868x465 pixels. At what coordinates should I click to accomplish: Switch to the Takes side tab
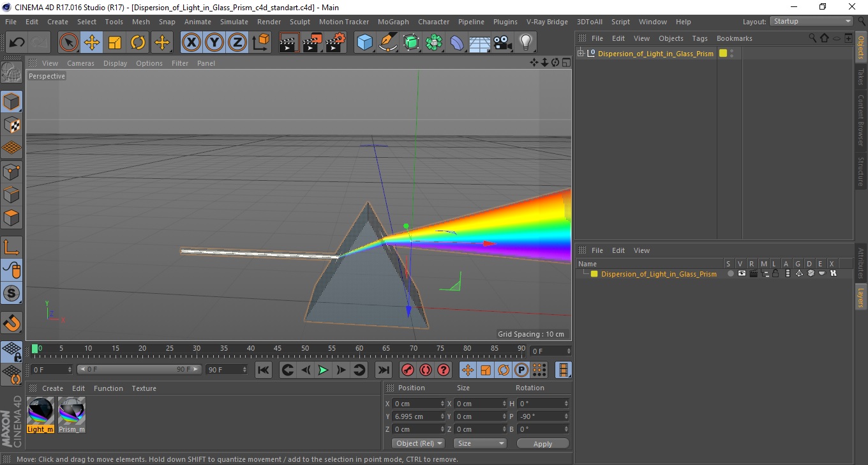pos(861,77)
